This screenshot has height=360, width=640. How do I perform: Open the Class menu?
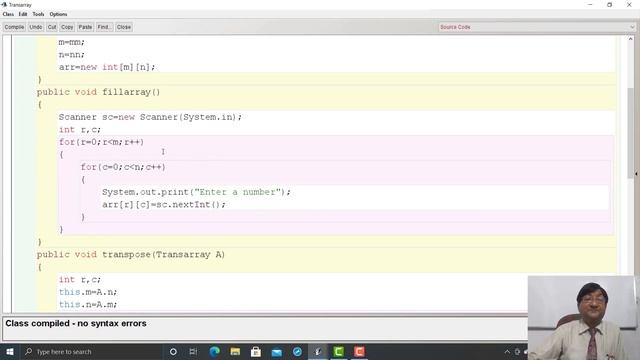(8, 14)
